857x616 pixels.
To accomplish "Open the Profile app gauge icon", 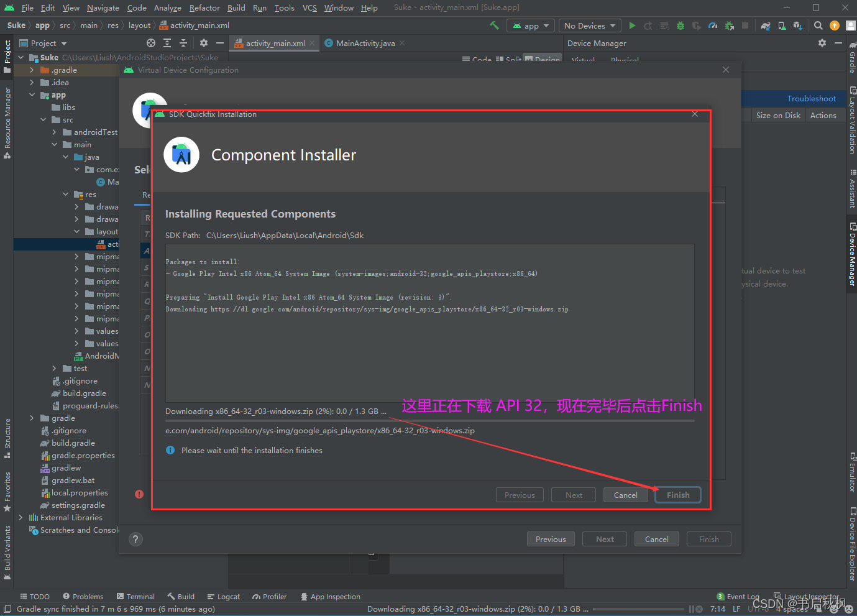I will [713, 25].
